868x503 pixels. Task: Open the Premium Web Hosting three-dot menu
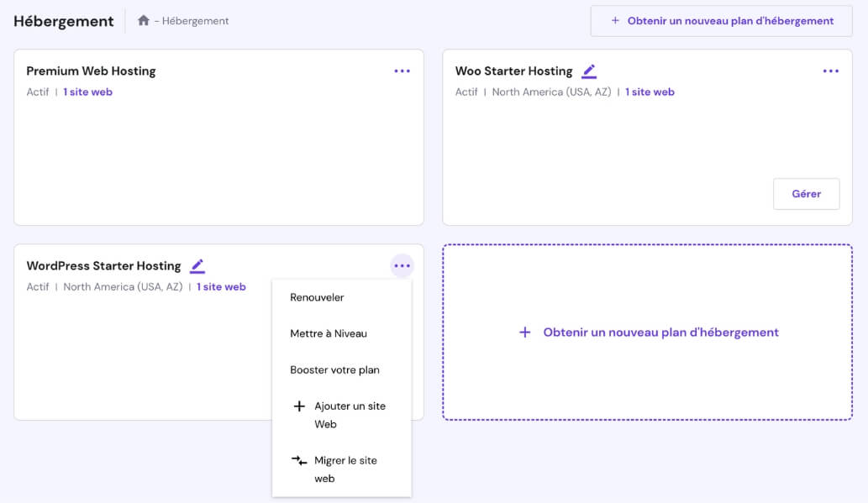pos(402,71)
